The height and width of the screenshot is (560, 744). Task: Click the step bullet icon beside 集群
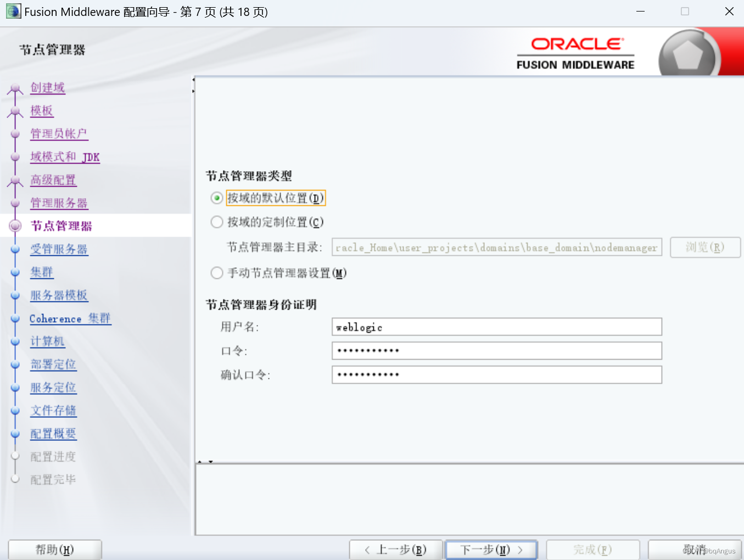(15, 272)
